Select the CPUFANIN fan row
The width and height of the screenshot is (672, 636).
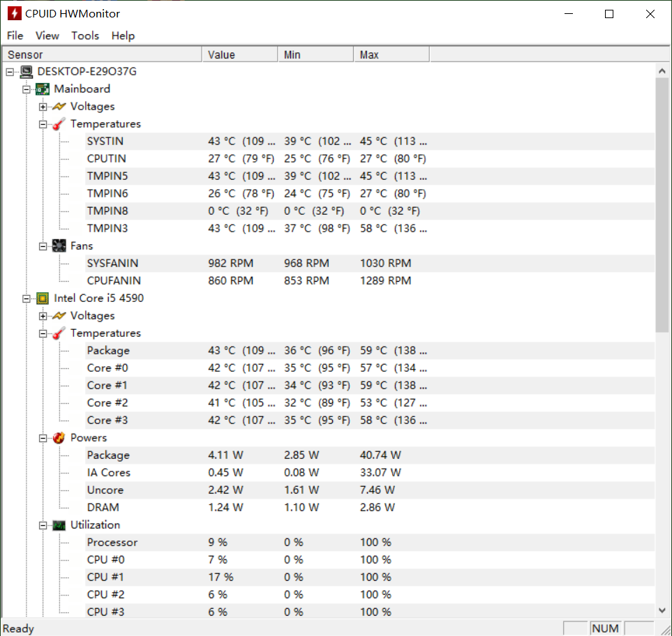click(x=370, y=280)
